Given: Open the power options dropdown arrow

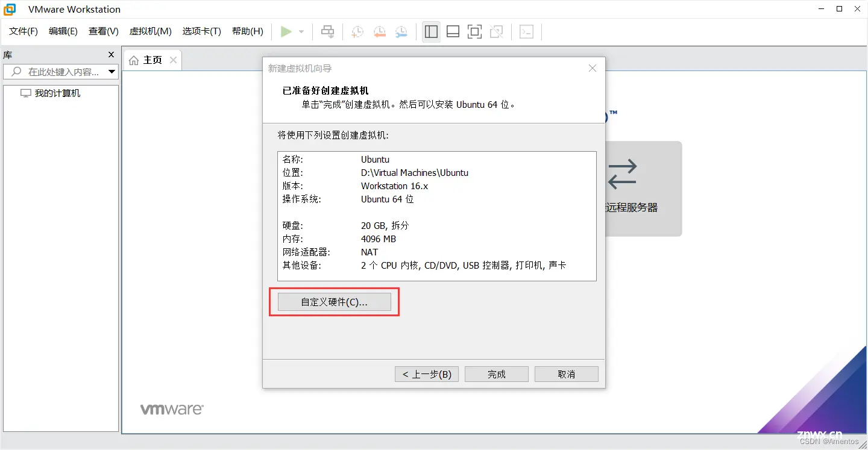Looking at the screenshot, I should pos(301,32).
